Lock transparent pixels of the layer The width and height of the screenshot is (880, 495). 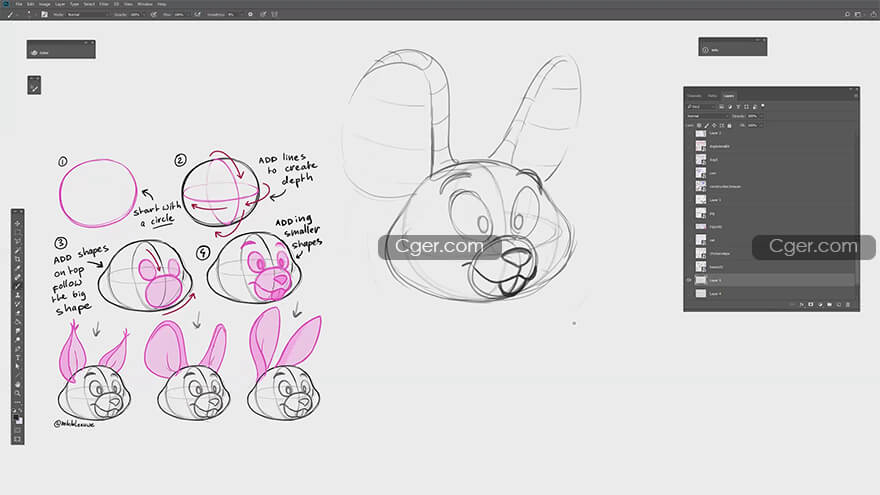699,126
